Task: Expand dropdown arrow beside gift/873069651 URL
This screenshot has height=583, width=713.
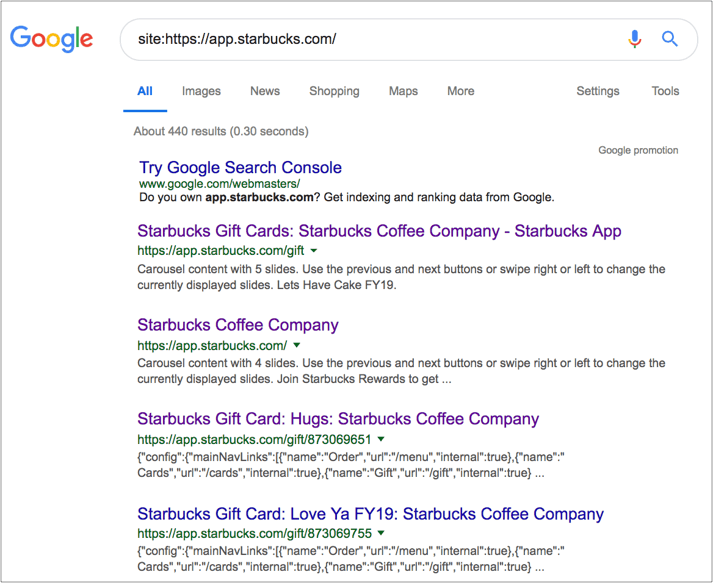Action: click(x=381, y=439)
